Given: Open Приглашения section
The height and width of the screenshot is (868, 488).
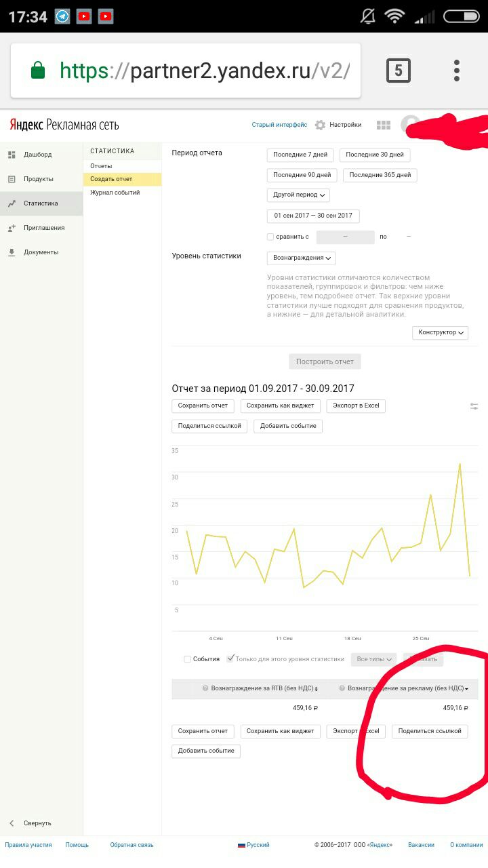Looking at the screenshot, I should pos(44,228).
